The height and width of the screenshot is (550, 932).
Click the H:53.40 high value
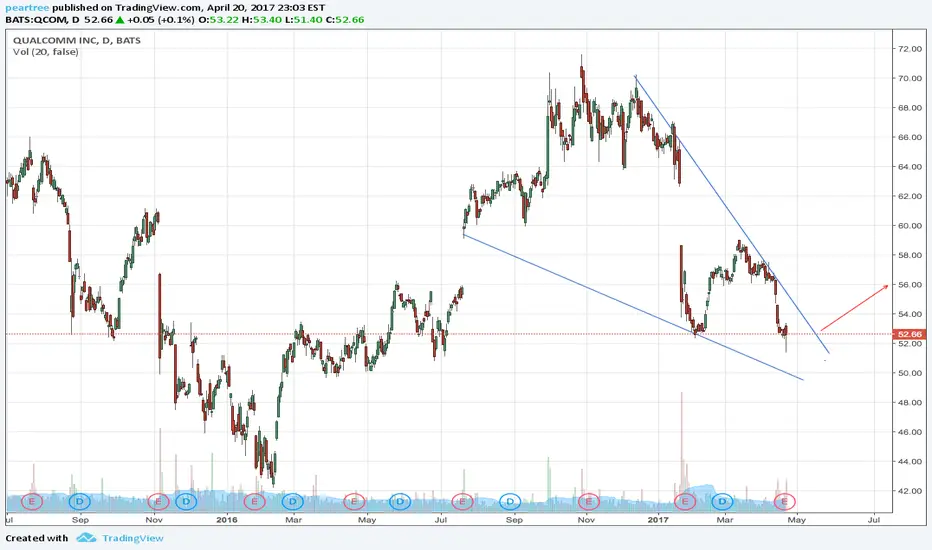261,20
